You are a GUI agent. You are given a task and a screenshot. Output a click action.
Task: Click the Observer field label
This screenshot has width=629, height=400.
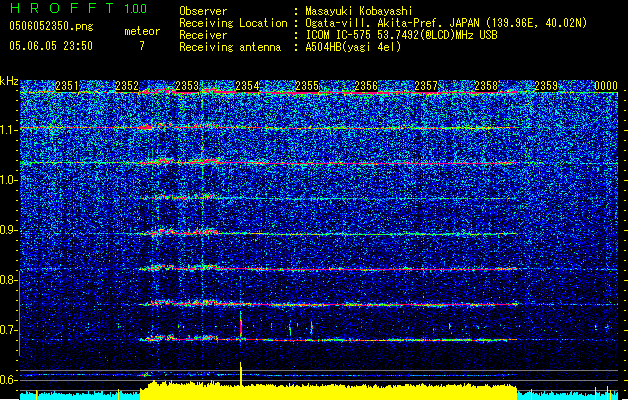(x=203, y=11)
